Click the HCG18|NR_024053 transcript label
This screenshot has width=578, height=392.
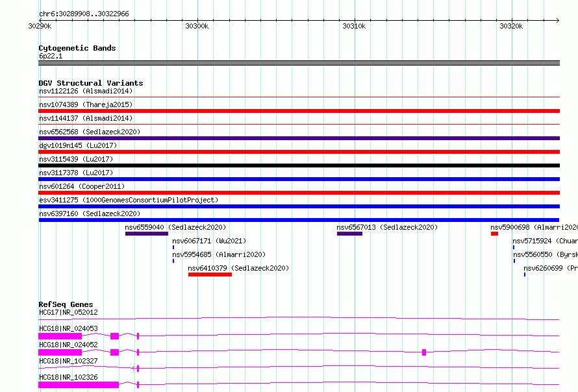(x=68, y=328)
